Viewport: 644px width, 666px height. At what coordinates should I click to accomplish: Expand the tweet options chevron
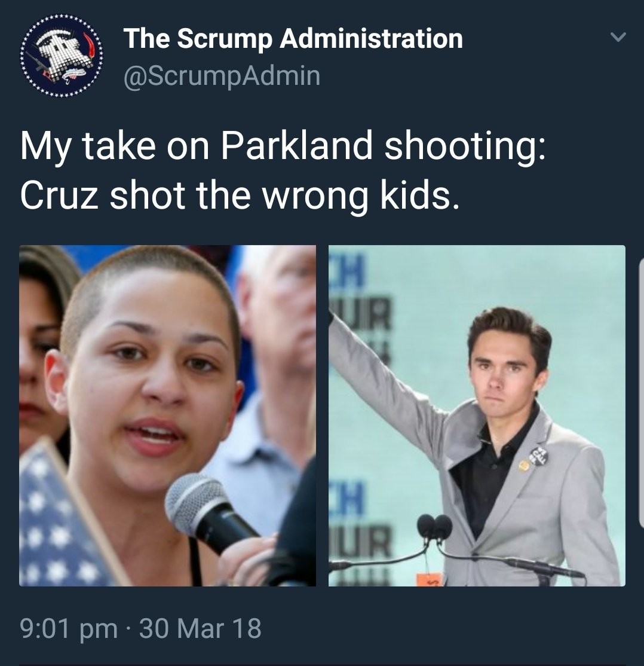coord(618,38)
